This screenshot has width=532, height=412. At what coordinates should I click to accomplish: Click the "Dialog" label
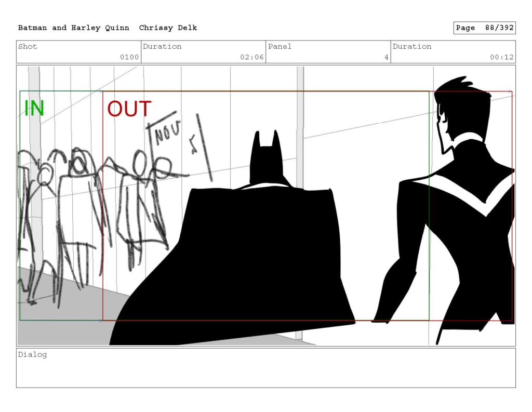[x=33, y=355]
